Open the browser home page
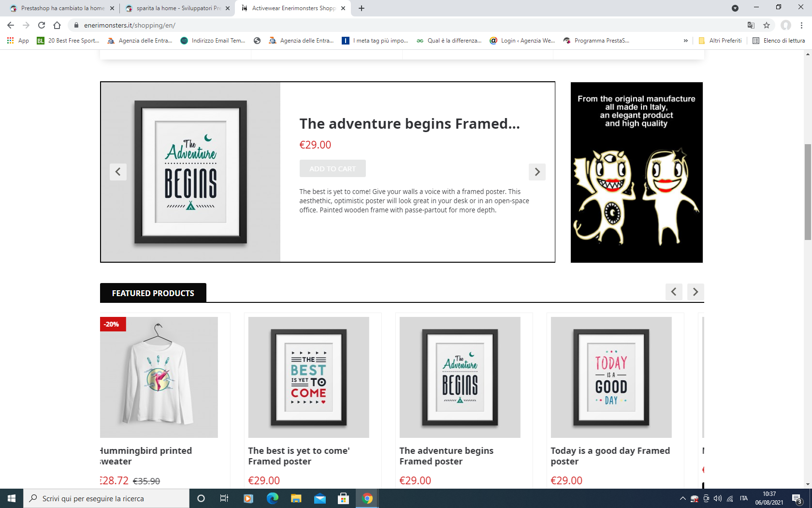 [57, 25]
